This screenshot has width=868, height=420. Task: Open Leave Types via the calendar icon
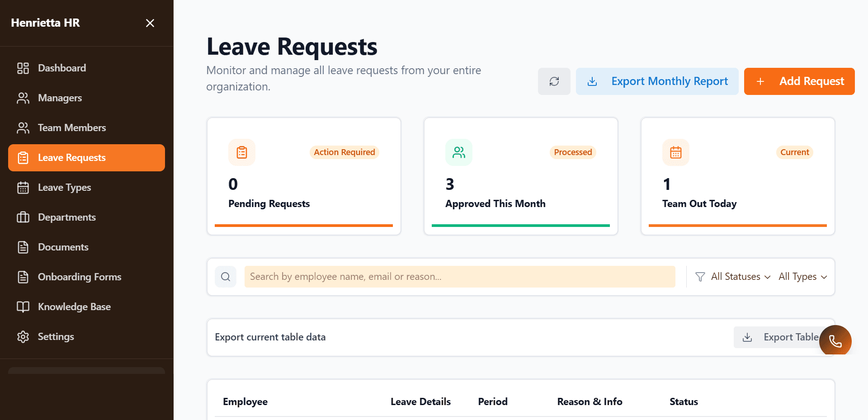tap(23, 187)
